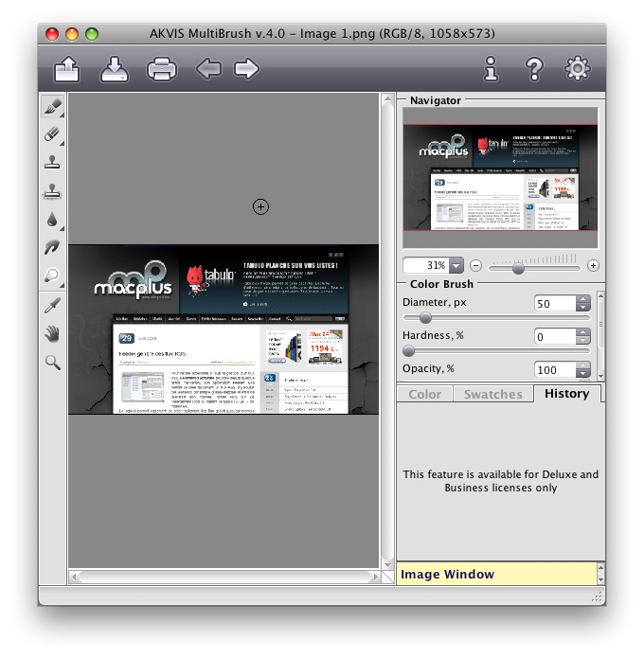Click the Diameter value field
The width and height of the screenshot is (644, 658).
(x=555, y=303)
